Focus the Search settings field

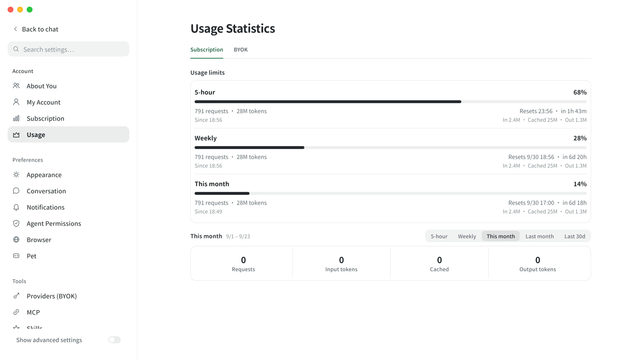click(68, 49)
